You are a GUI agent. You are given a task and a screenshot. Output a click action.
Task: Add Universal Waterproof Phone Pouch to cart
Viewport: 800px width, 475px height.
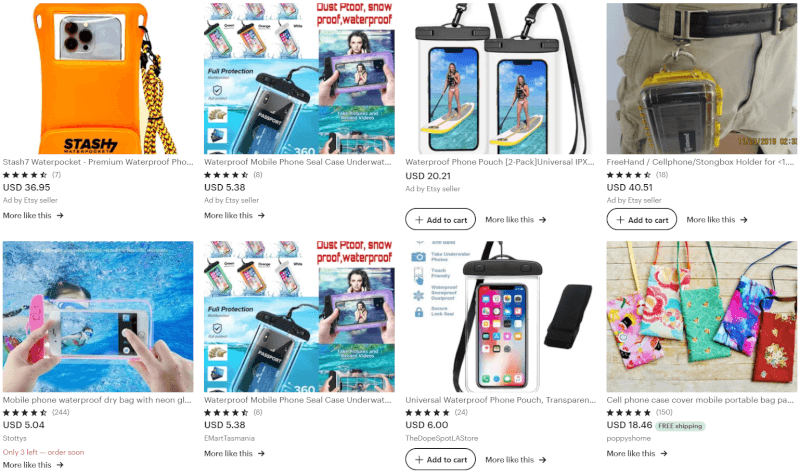[440, 459]
